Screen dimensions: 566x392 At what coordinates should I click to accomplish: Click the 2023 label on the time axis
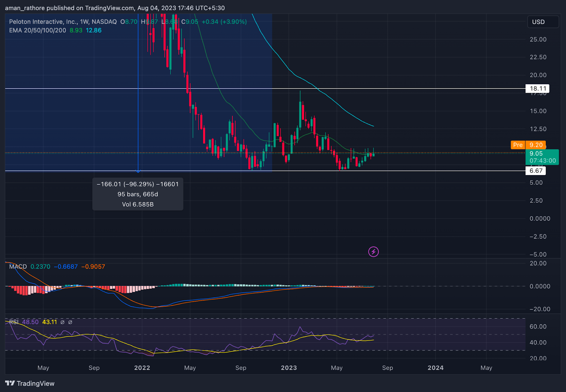289,368
